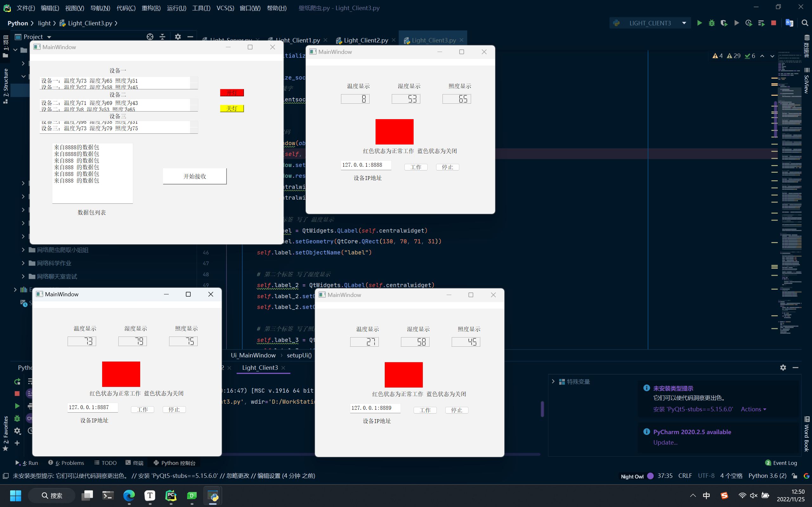Click the 工作 button in bottom-right client
812x507 pixels.
(425, 409)
